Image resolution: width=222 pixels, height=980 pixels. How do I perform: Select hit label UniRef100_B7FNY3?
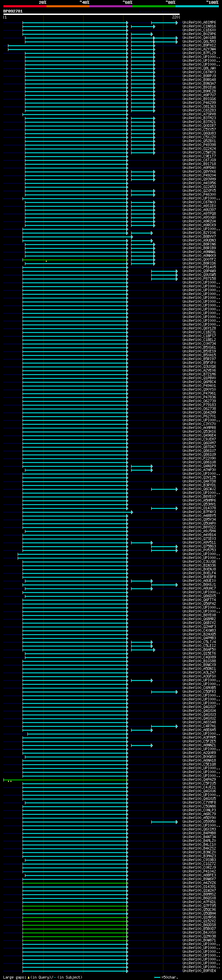[x=199, y=512]
